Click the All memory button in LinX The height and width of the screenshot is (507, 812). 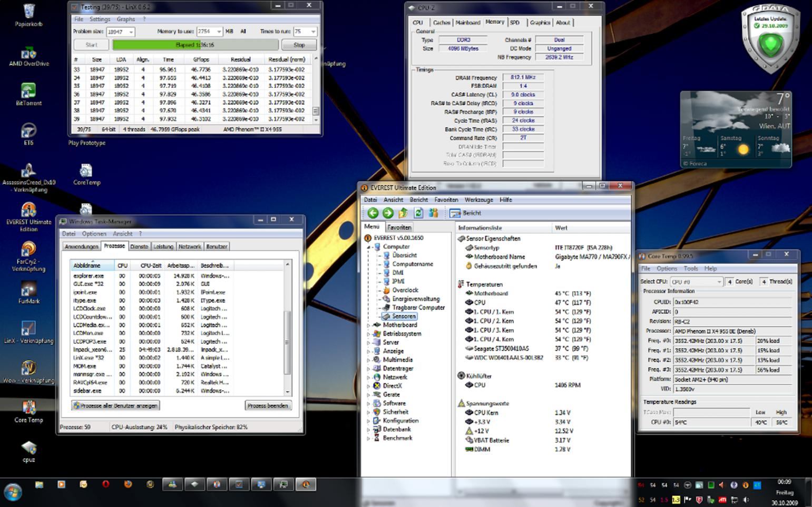(x=243, y=32)
